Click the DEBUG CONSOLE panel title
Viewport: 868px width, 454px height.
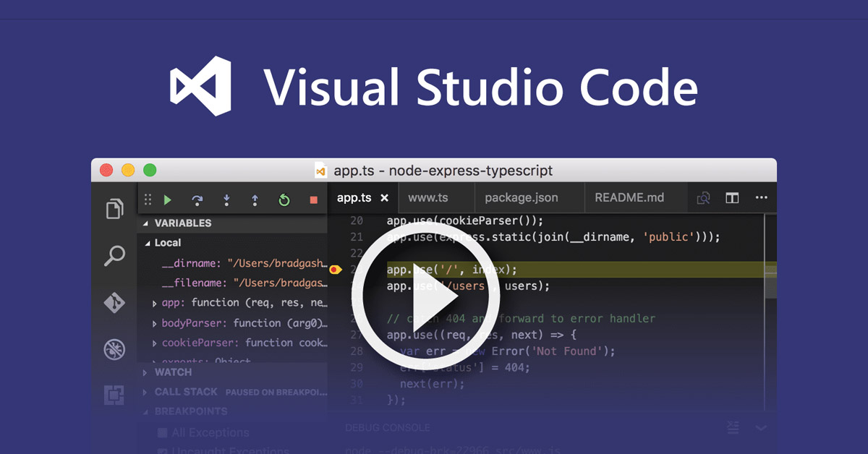tap(388, 428)
